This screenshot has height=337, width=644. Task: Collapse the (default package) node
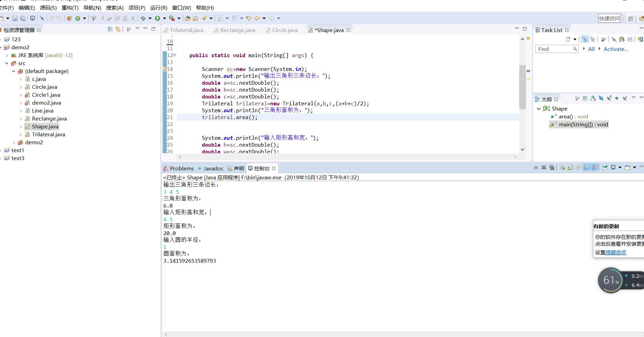(x=14, y=71)
